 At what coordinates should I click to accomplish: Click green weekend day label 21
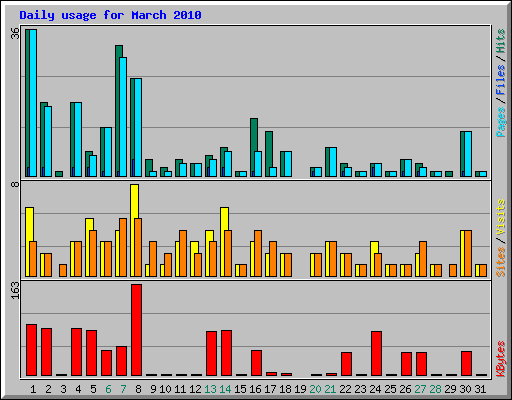click(330, 389)
